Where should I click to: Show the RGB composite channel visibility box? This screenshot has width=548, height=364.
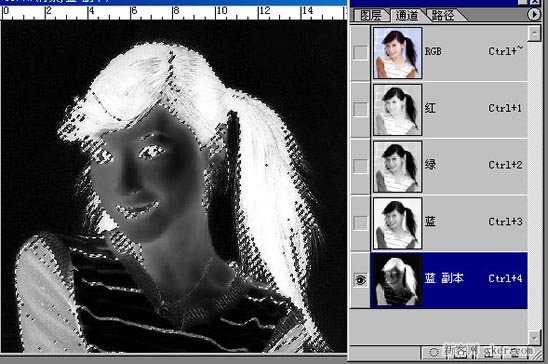[x=360, y=52]
